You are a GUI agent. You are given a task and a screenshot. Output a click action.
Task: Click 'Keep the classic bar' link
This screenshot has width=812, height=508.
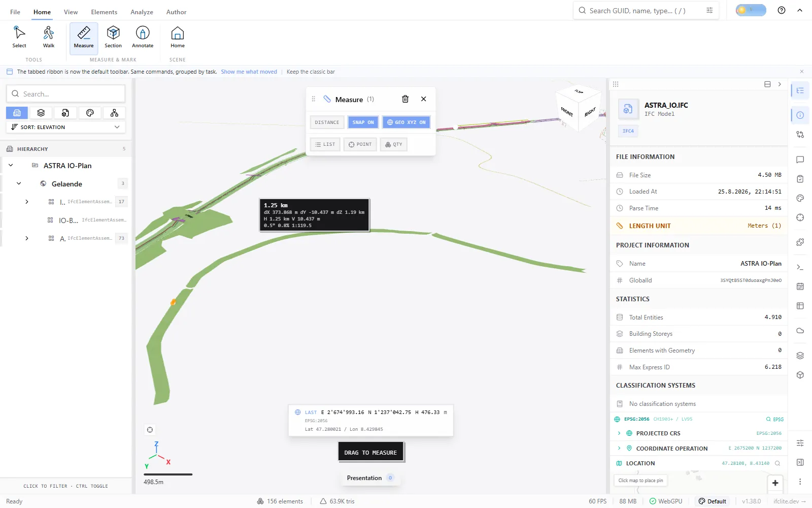(311, 72)
